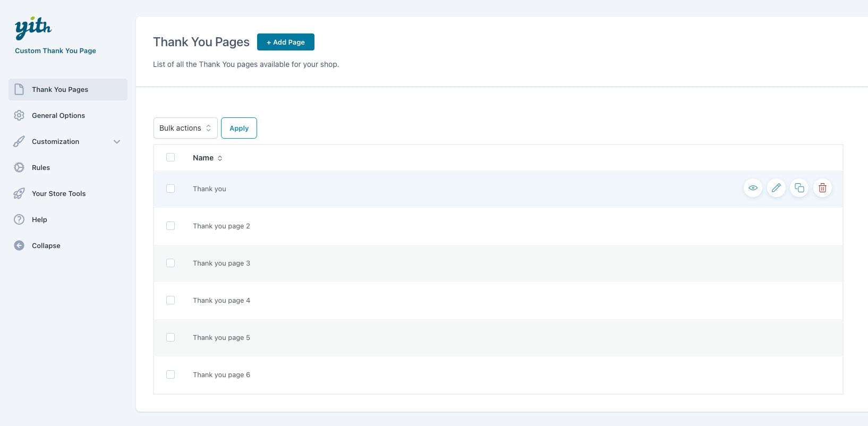Click the question mark Help icon

click(19, 219)
